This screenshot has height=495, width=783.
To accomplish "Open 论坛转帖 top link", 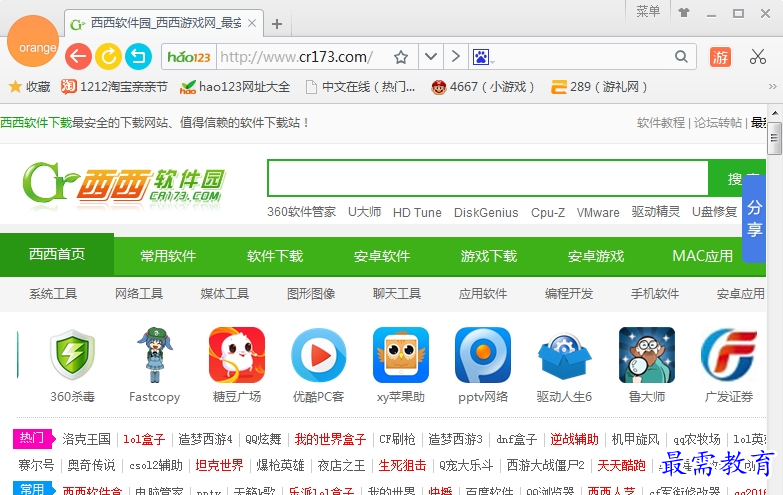I will [x=718, y=123].
